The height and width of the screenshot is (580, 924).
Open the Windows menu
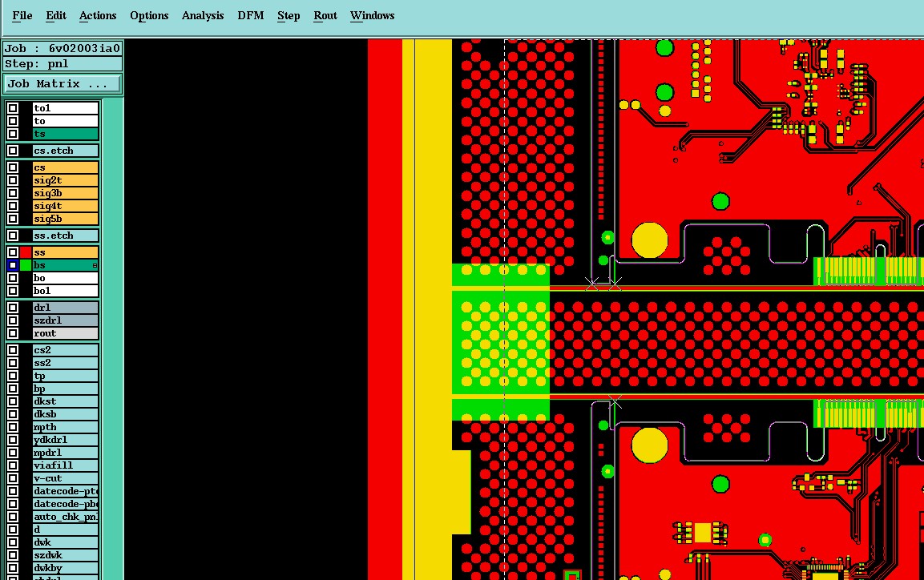(372, 15)
